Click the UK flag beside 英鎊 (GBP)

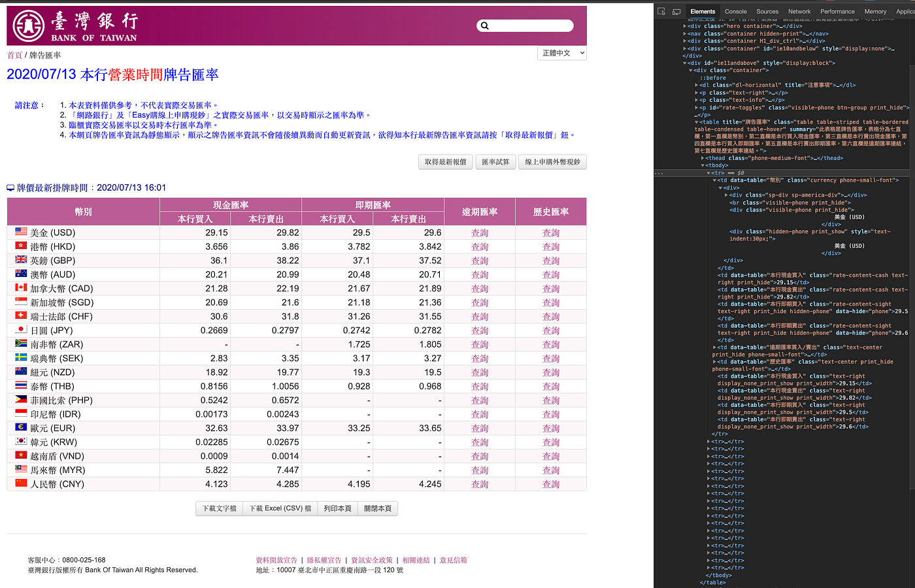tap(20, 259)
